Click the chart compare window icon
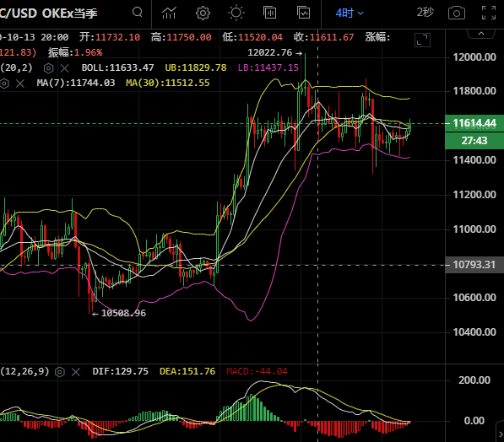Screen dimensions: 504x442 [x=303, y=13]
